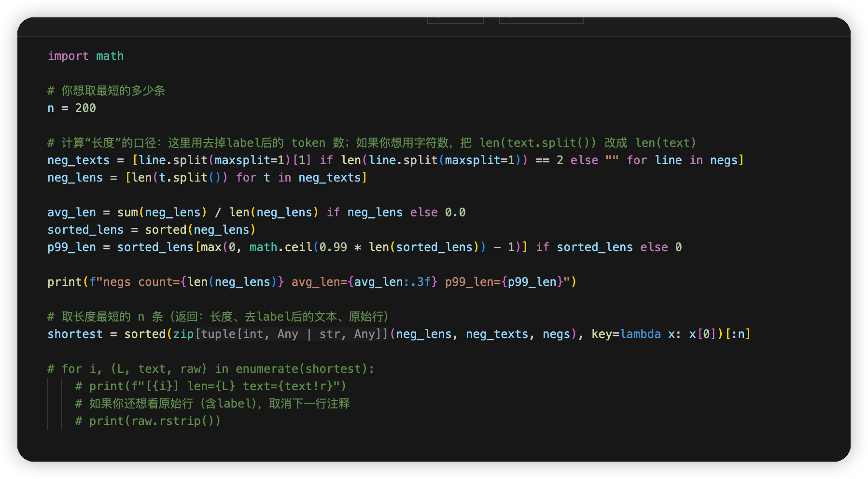Image resolution: width=868 pixels, height=479 pixels.
Task: Click 'negs]' at the end of the neg_texts line
Action: click(x=727, y=160)
